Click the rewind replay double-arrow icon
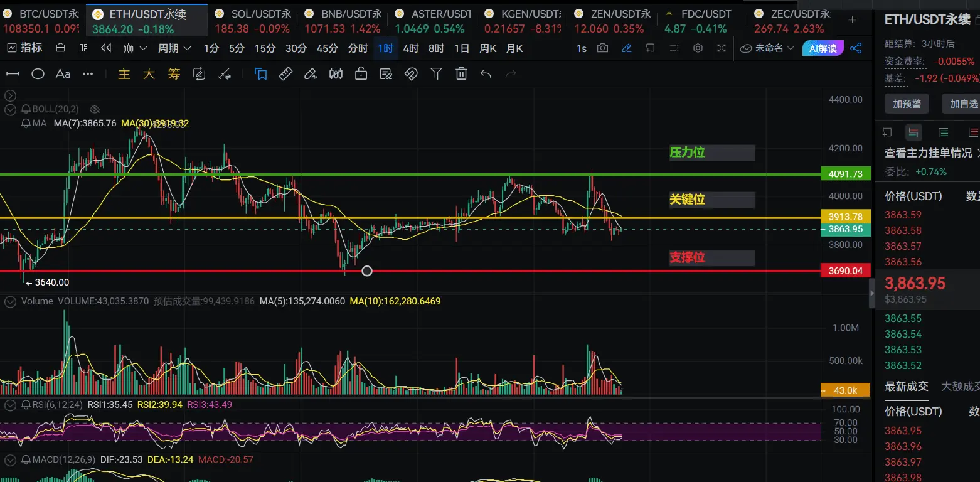The height and width of the screenshot is (482, 980). click(106, 48)
